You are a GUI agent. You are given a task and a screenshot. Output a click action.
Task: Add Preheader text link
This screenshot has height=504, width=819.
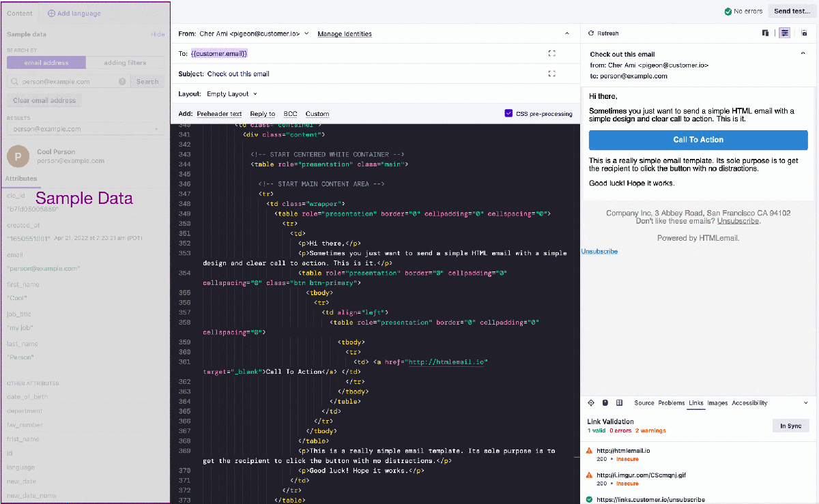pyautogui.click(x=219, y=114)
